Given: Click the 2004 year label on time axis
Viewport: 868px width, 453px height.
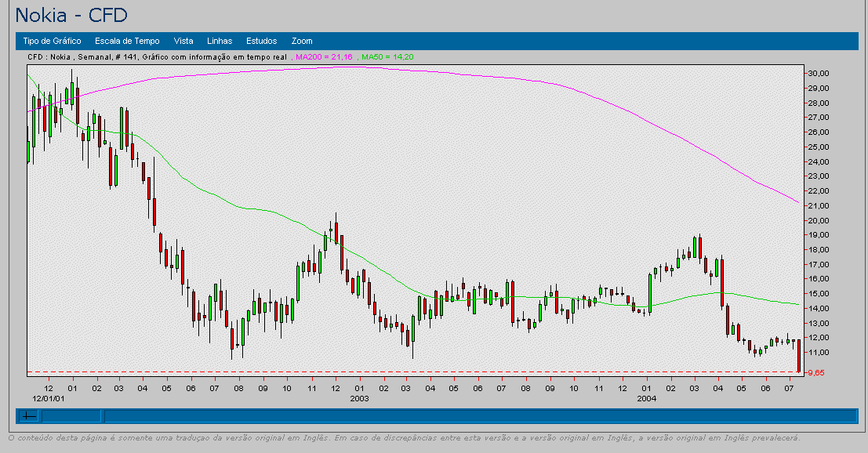Looking at the screenshot, I should tap(646, 399).
